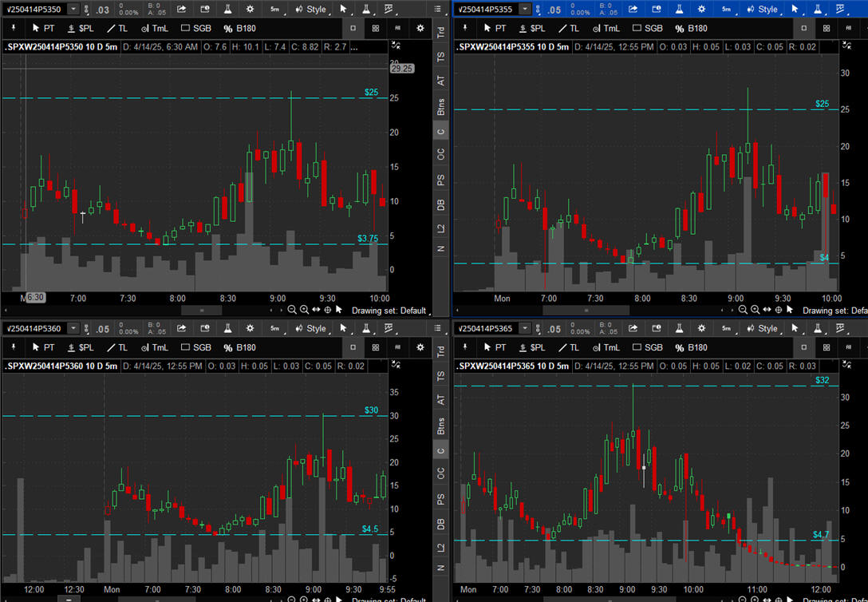
Task: Switch P5365 panel to single-chart layout
Action: tap(804, 348)
